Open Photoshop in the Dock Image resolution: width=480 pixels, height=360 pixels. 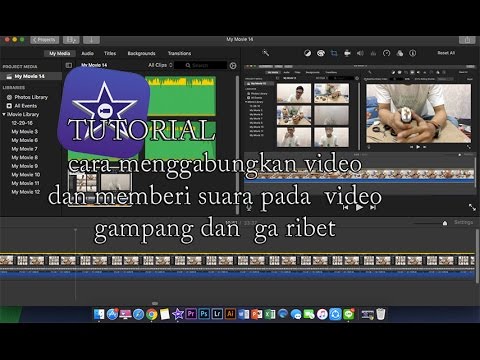(204, 314)
